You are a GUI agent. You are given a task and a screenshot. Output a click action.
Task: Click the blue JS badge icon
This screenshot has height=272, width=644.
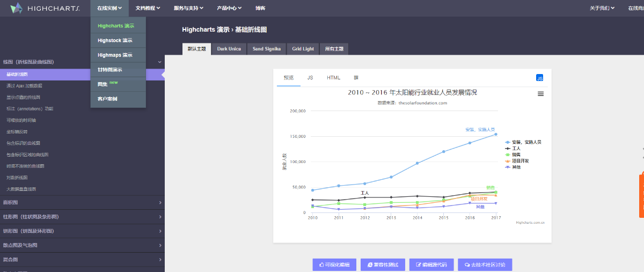click(540, 78)
